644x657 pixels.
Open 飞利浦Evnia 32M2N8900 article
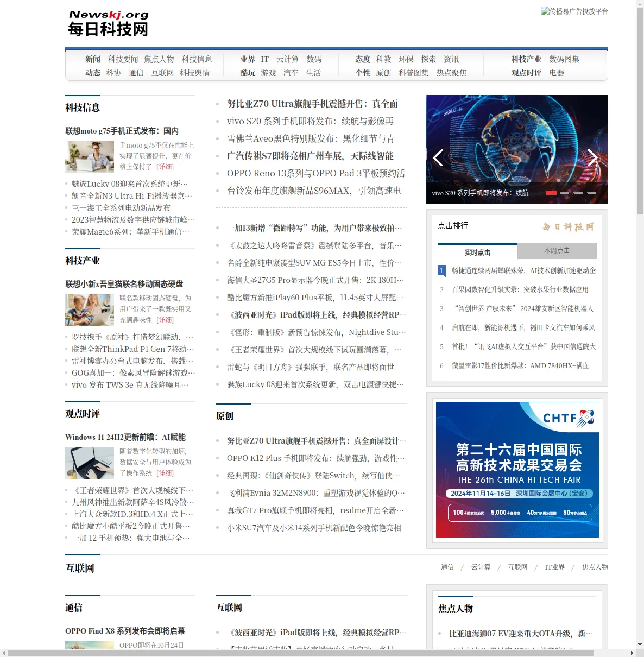pyautogui.click(x=316, y=493)
